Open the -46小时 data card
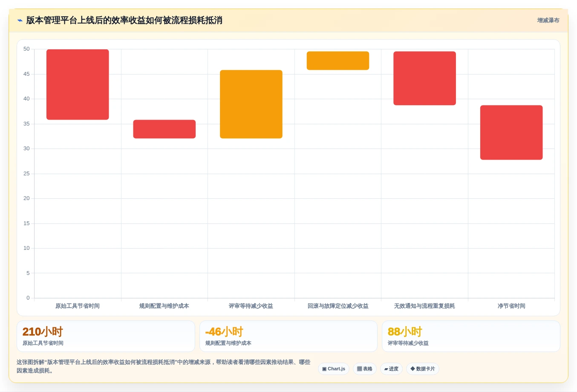577x392 pixels. point(288,336)
